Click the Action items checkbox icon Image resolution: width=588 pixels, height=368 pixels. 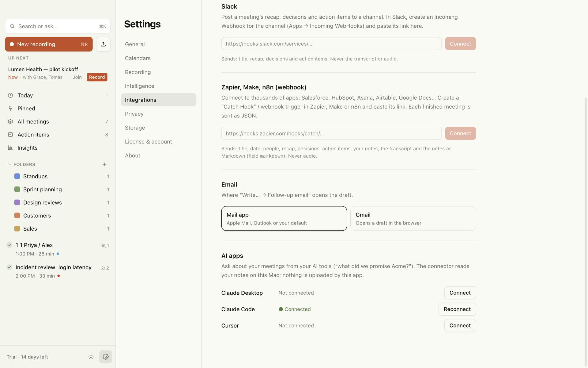10,135
